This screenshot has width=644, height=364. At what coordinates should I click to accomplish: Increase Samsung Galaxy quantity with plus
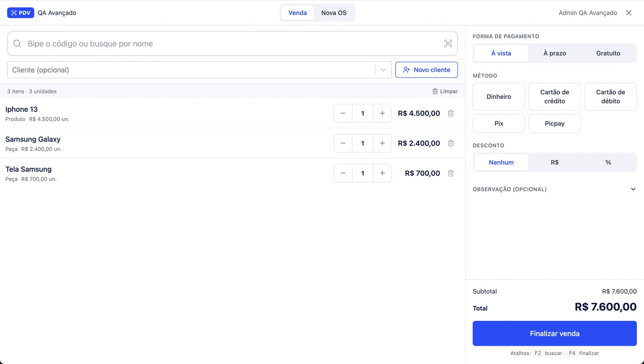(382, 143)
